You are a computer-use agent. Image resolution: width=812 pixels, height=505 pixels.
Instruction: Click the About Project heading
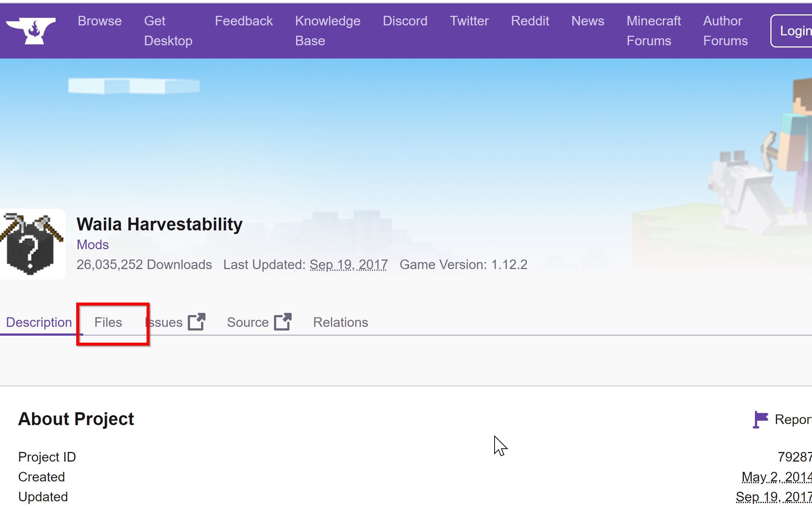coord(76,419)
